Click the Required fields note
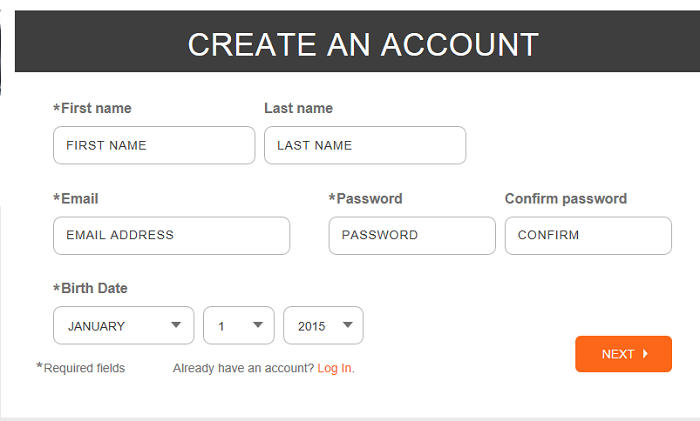700x421 pixels. pos(85,368)
